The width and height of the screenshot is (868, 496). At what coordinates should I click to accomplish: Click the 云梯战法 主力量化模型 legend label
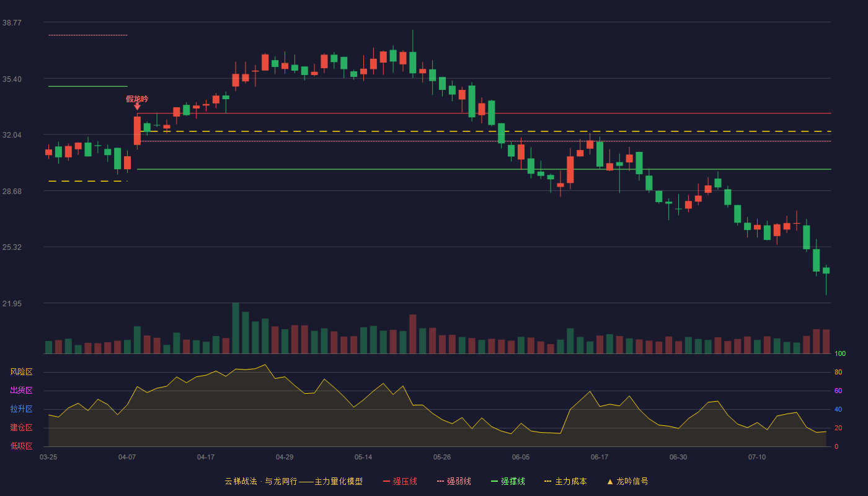294,481
